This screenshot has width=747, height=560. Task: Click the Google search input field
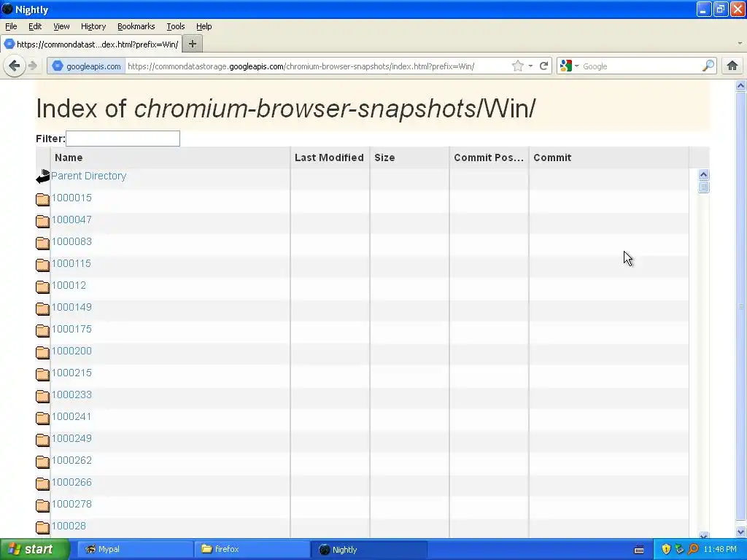(x=640, y=66)
